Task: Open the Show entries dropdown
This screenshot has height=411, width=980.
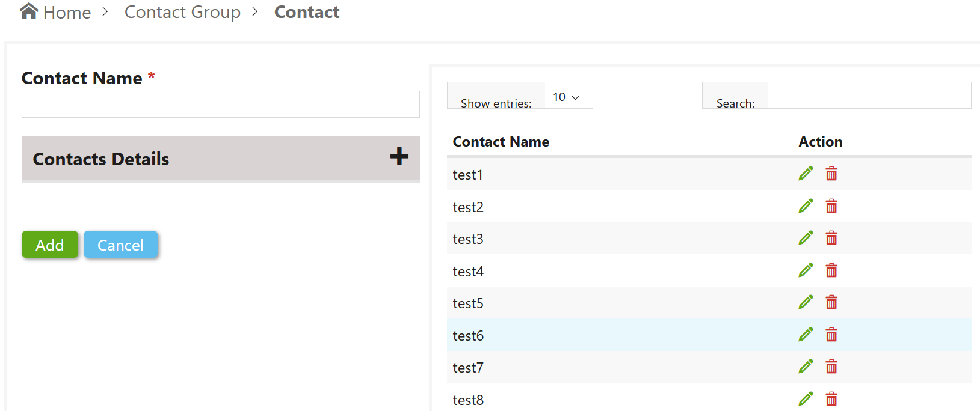Action: click(569, 96)
